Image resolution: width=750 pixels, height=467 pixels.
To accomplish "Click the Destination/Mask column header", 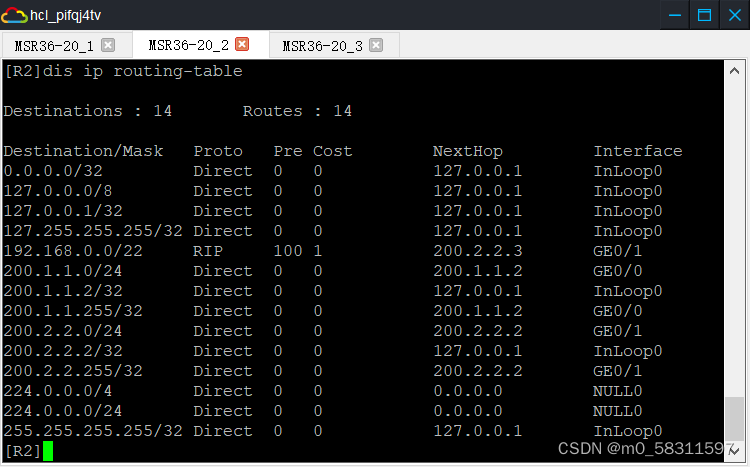I will point(83,151).
